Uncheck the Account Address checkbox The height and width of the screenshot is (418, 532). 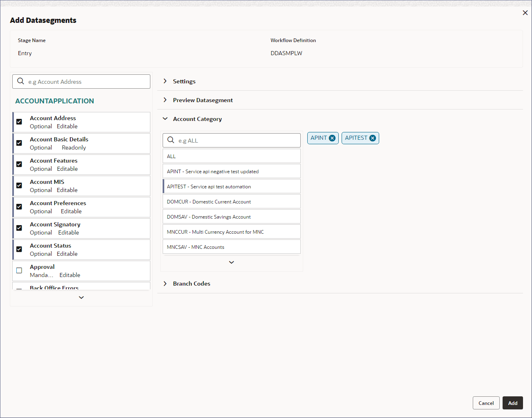[x=19, y=122]
